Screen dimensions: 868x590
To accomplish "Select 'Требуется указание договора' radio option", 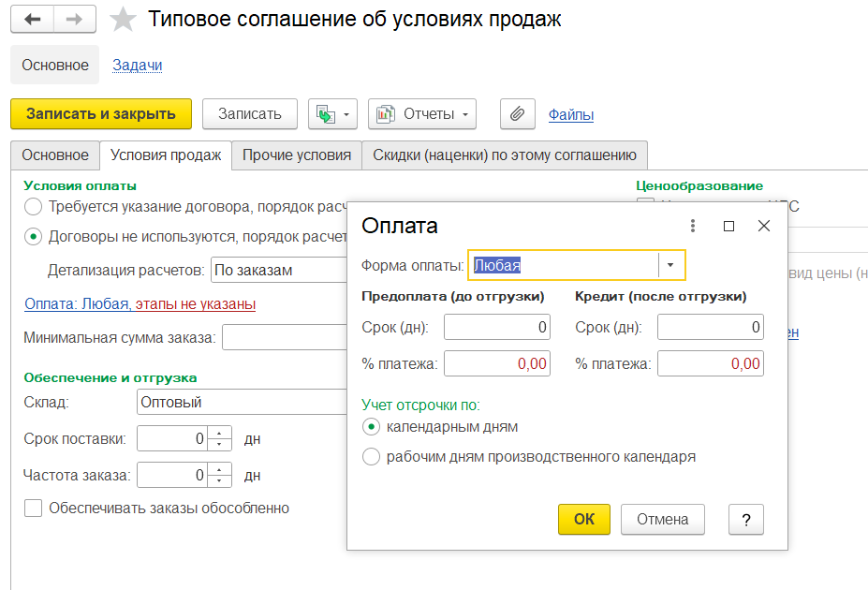I will point(33,207).
